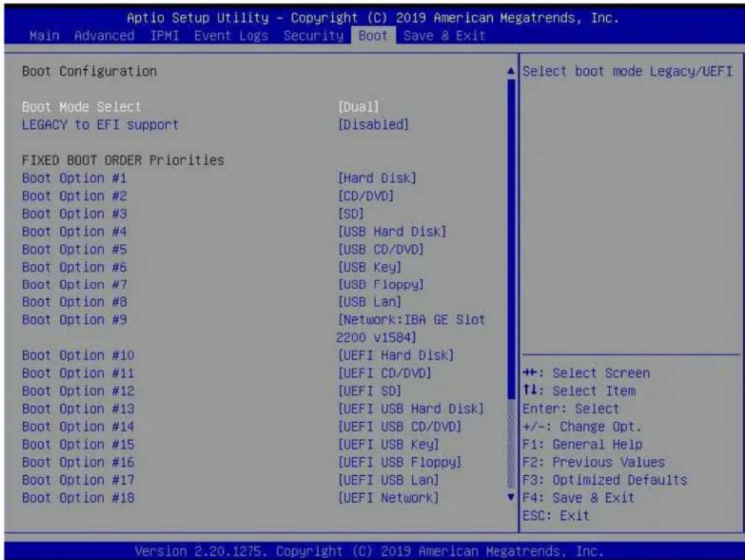Select Boot Option #17 row
The image size is (745, 560).
[78, 480]
